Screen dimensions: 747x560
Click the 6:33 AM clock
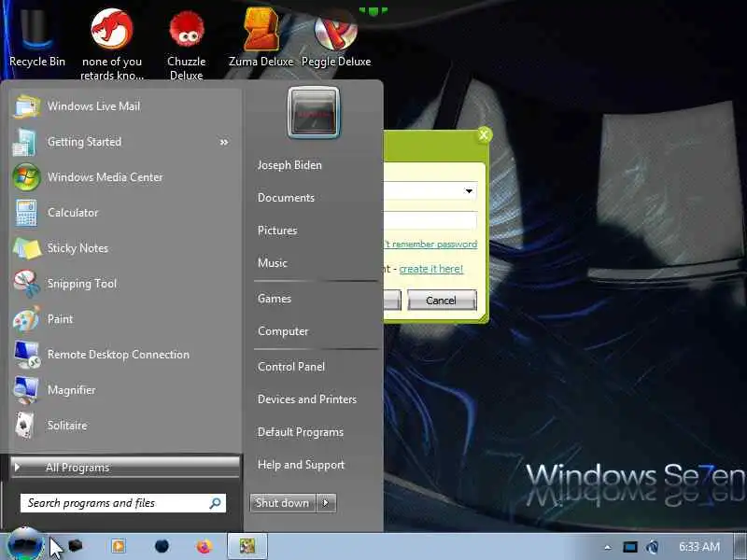[698, 547]
